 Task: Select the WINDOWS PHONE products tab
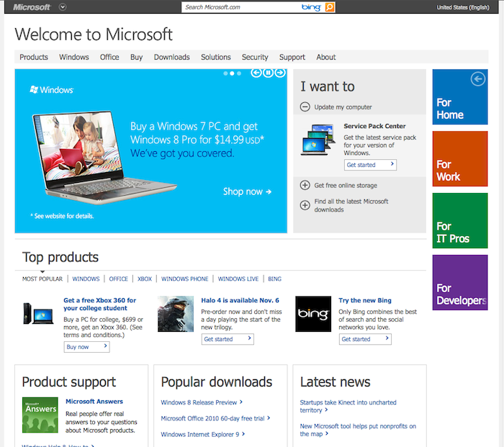pyautogui.click(x=185, y=279)
